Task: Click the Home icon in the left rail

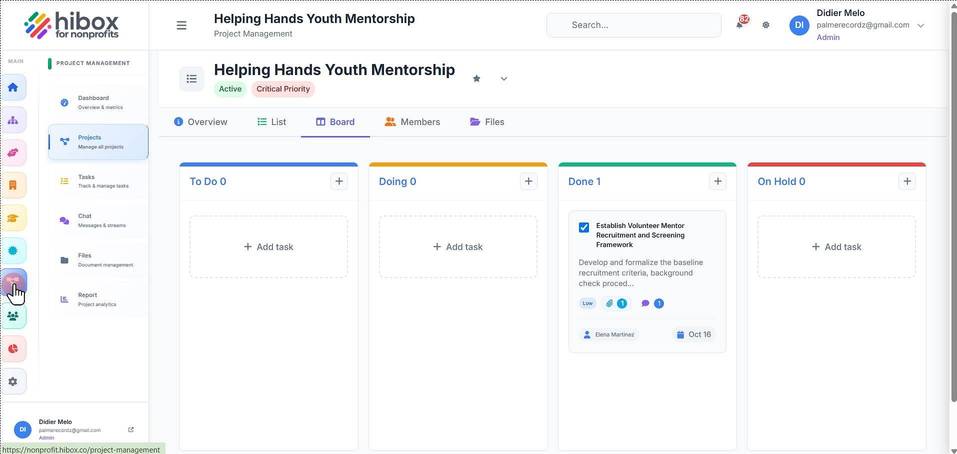Action: (x=13, y=87)
